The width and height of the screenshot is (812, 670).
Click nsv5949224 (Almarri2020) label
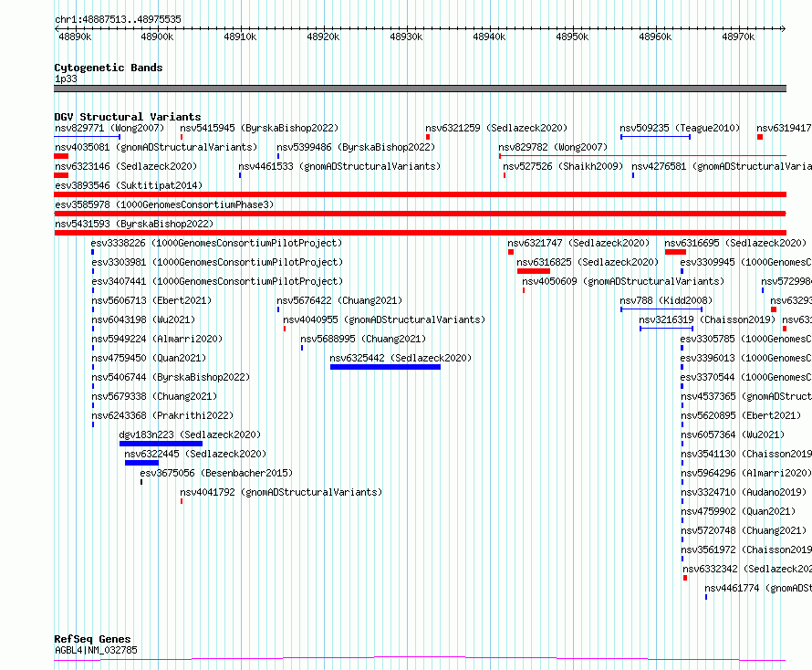coord(157,339)
